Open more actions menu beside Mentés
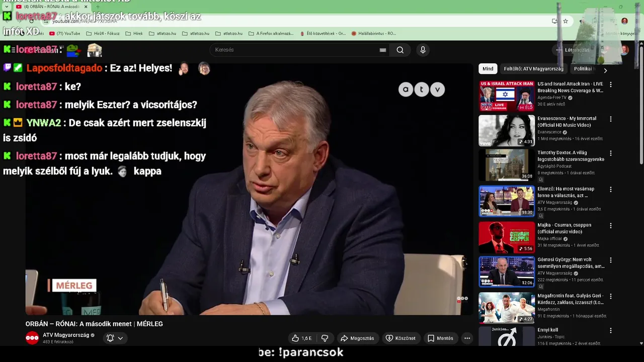Viewport: 644px width, 362px height. pos(467,338)
